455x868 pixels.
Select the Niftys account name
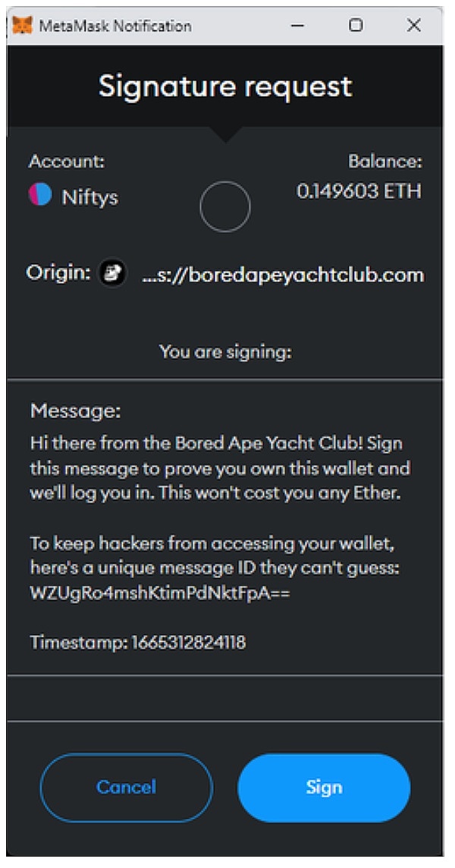coord(89,197)
